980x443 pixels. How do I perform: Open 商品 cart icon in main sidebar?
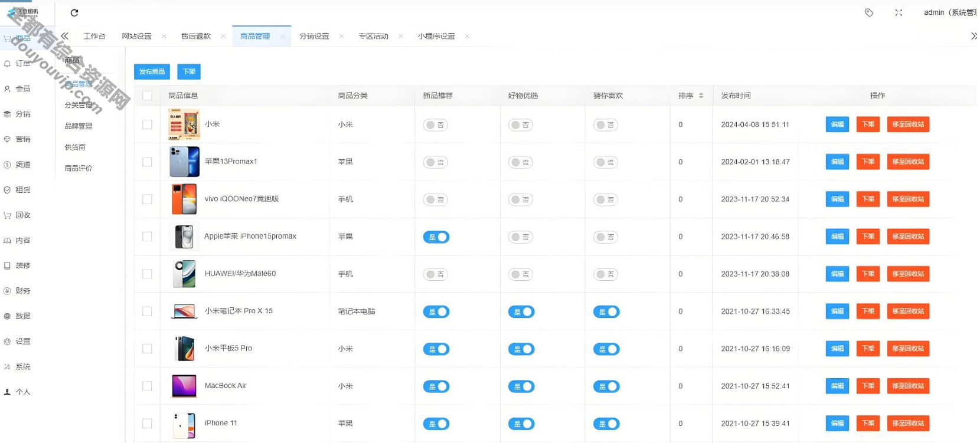coord(7,38)
